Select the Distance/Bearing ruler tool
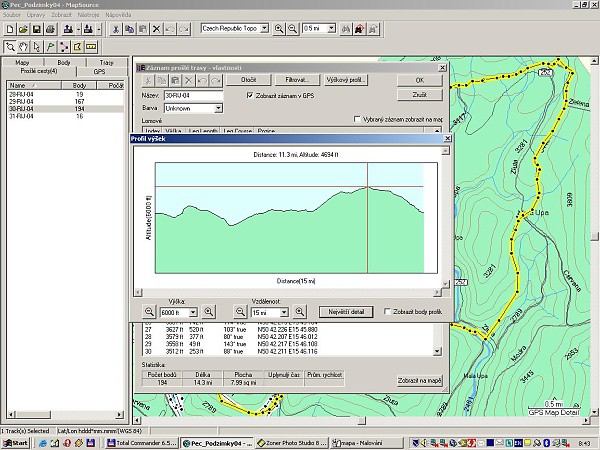This screenshot has height=450, width=600. click(x=90, y=47)
